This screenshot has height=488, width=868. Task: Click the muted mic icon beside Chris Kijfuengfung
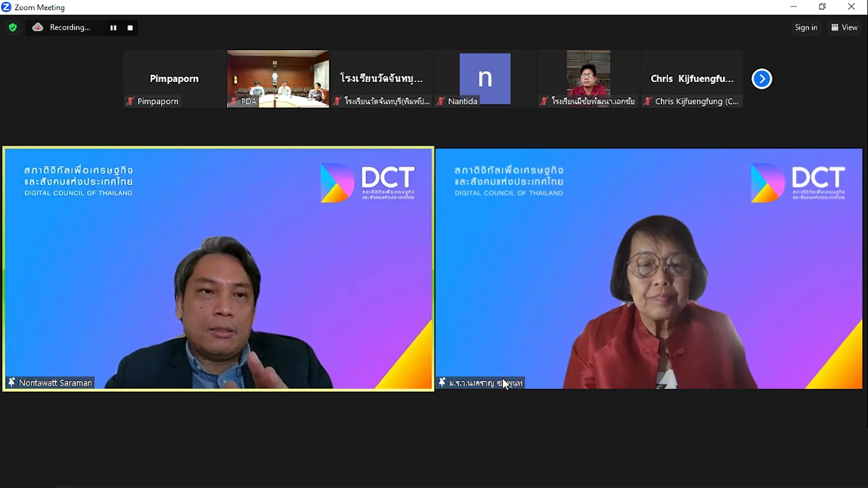click(648, 102)
